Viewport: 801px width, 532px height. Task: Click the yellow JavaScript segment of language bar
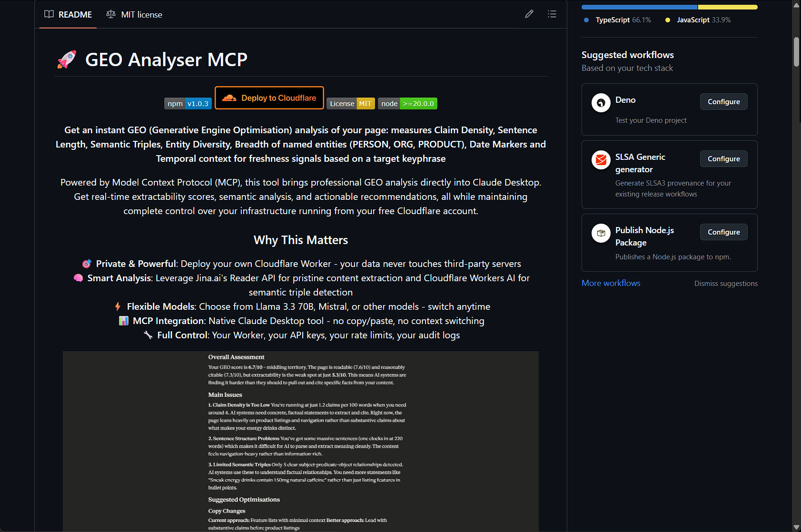[x=727, y=7]
